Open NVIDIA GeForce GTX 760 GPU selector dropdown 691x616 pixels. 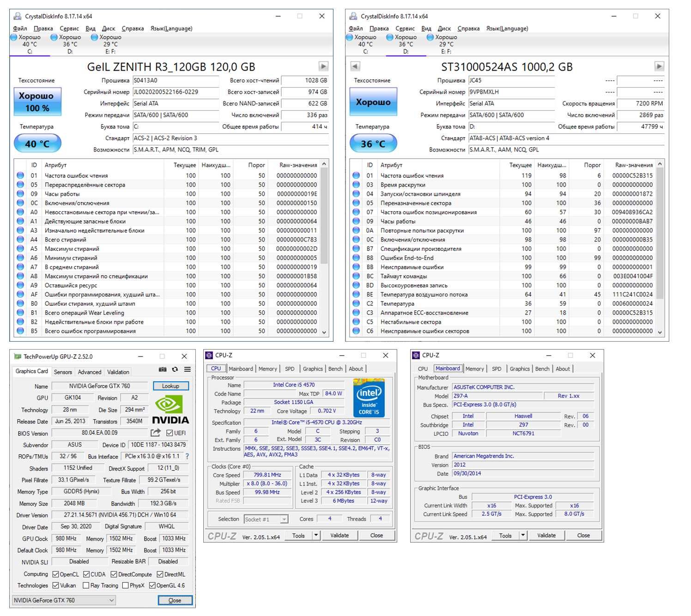[x=63, y=600]
